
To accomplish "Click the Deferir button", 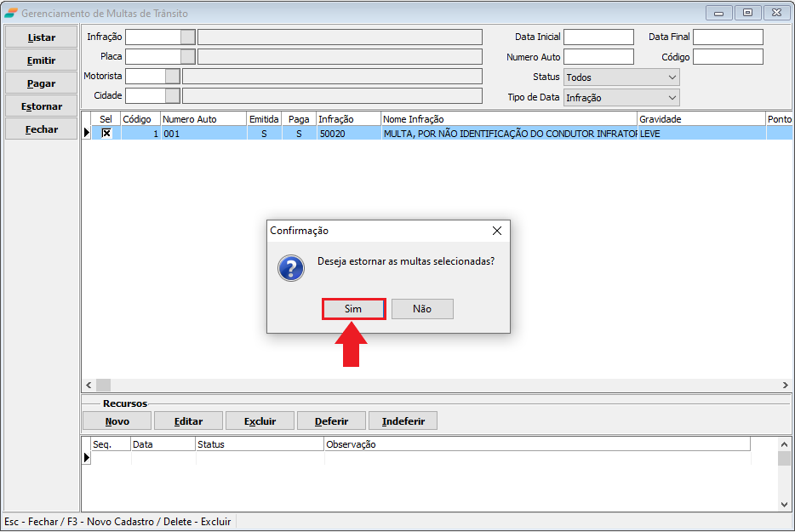I will [x=331, y=421].
